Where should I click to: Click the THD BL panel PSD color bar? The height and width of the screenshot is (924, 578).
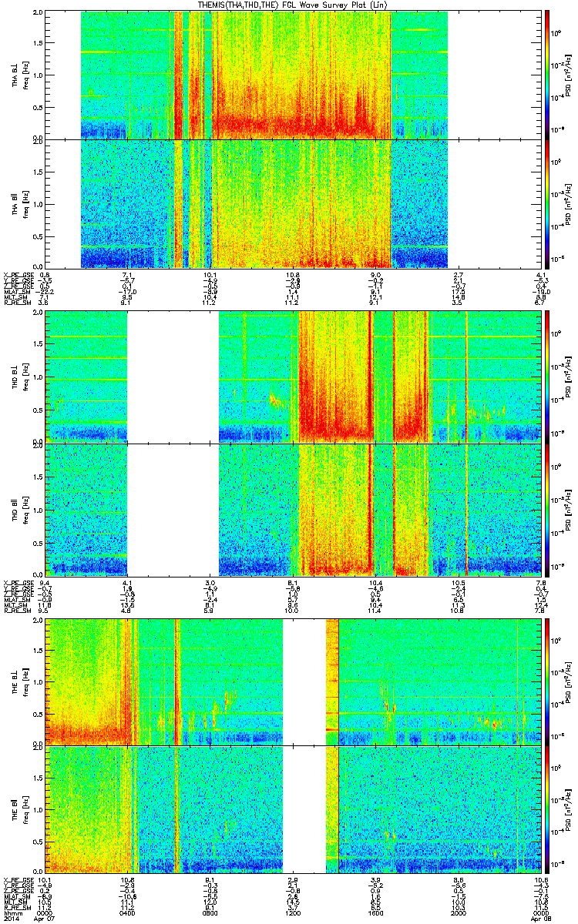[x=547, y=377]
